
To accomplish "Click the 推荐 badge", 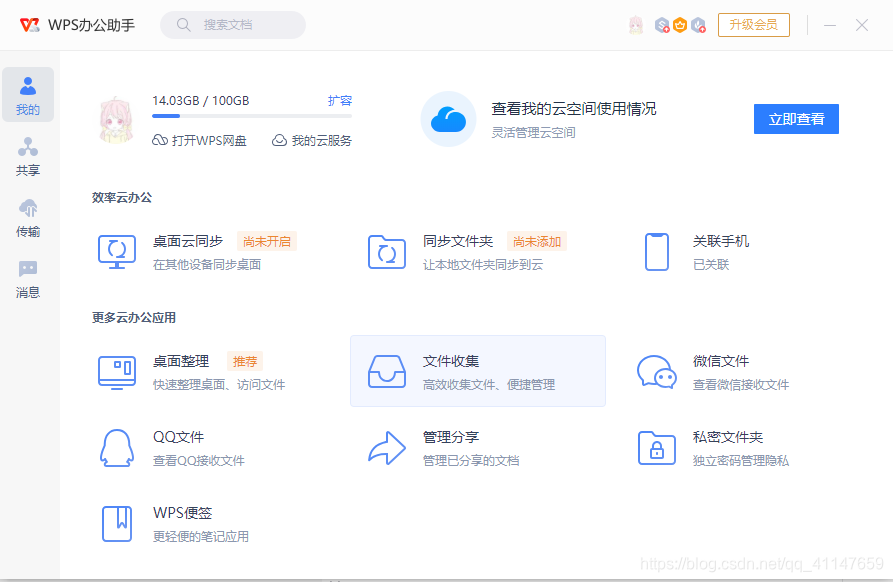I will [x=245, y=361].
